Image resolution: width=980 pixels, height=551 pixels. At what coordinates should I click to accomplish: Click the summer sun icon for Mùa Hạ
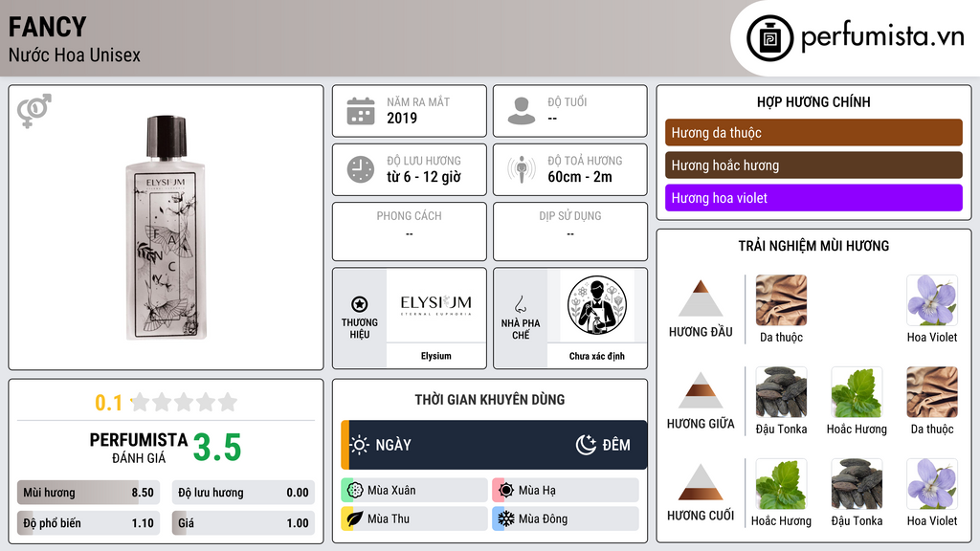click(x=506, y=490)
